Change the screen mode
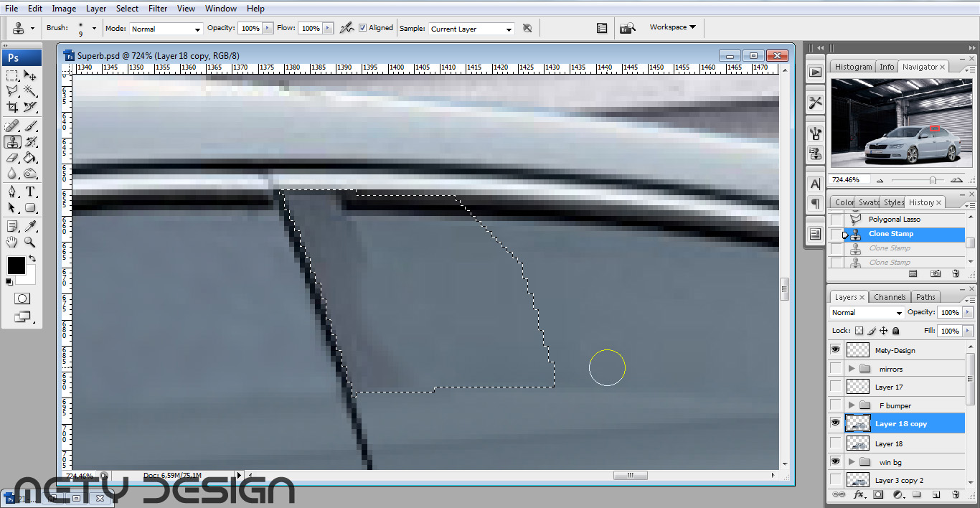Image resolution: width=980 pixels, height=508 pixels. (22, 316)
